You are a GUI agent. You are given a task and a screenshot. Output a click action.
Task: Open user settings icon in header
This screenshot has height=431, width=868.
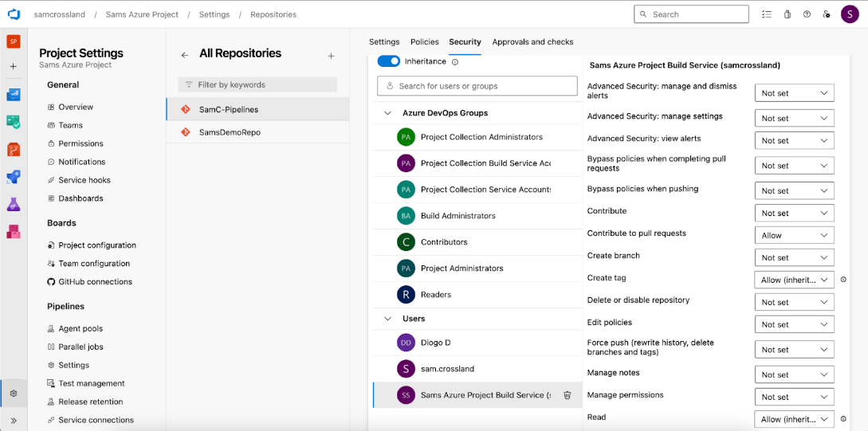coord(827,14)
